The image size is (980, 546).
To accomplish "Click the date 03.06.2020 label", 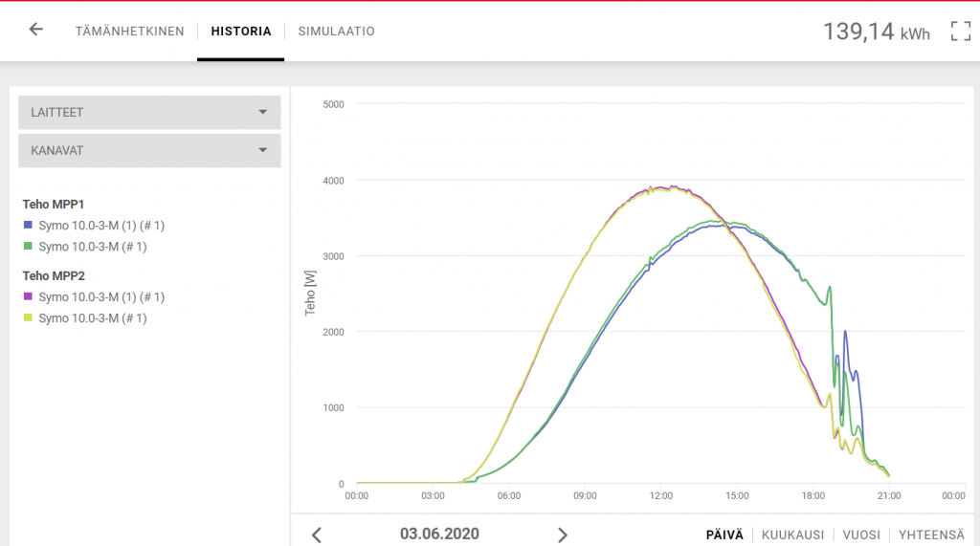I will coord(439,534).
